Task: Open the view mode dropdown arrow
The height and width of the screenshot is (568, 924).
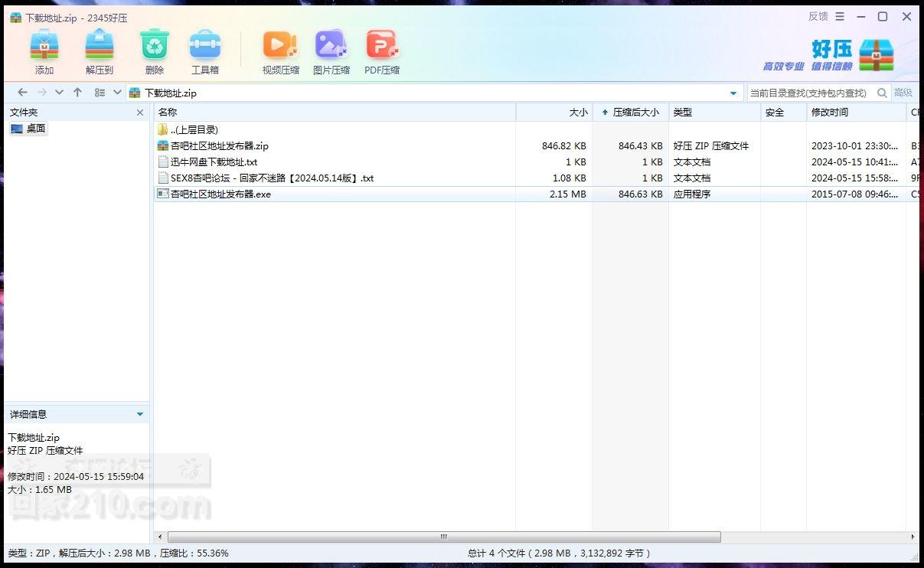Action: pos(117,93)
